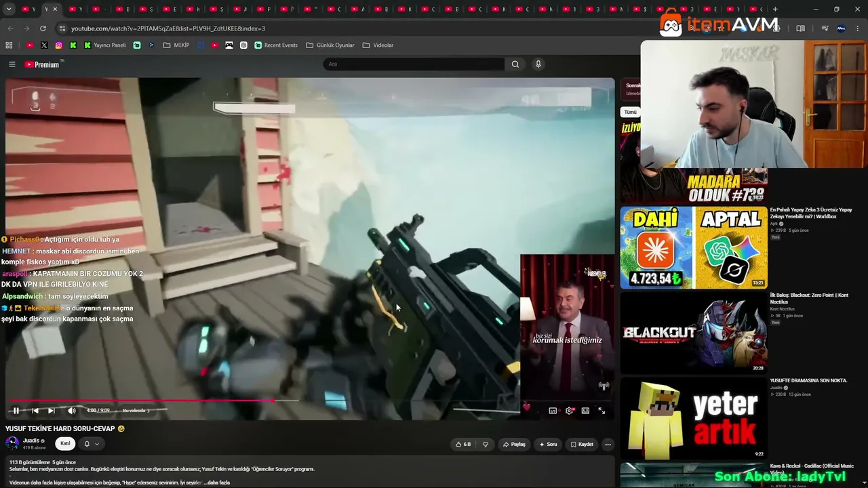Open a new browser tab
The image size is (868, 488).
point(775,9)
